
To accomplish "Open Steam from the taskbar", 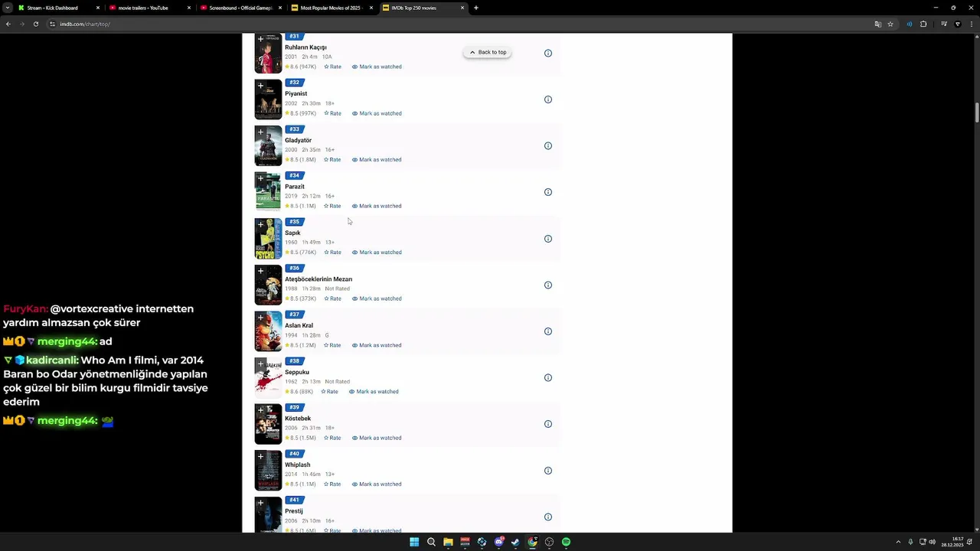I will 515,542.
